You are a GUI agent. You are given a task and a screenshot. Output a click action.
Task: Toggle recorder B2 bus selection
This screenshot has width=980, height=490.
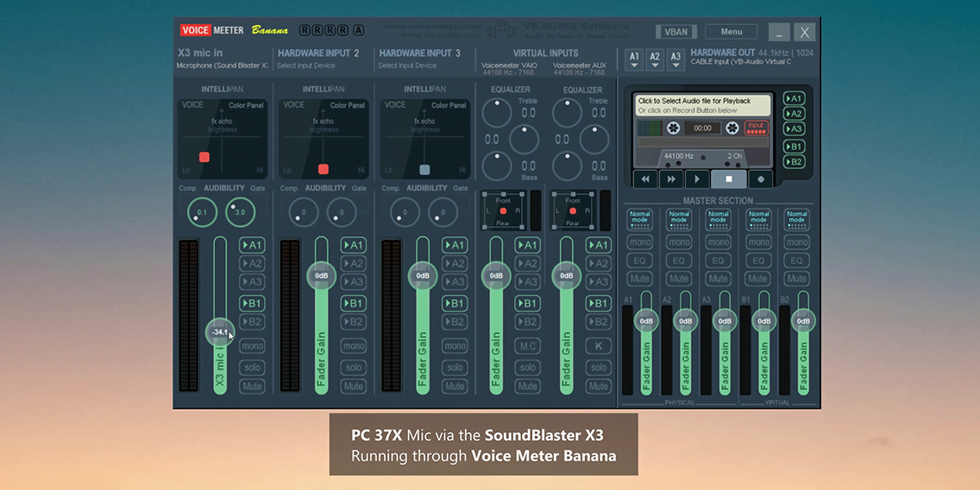click(795, 162)
